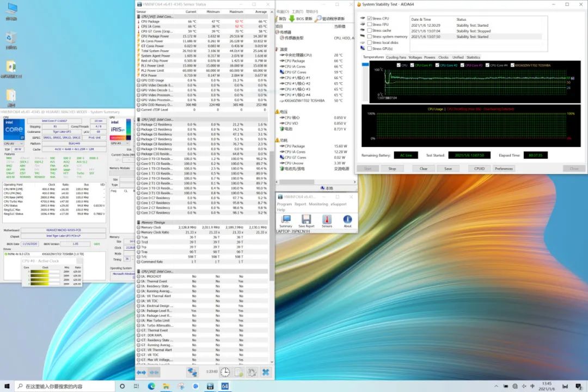Enable the Stress FPU checkbox

click(x=370, y=24)
